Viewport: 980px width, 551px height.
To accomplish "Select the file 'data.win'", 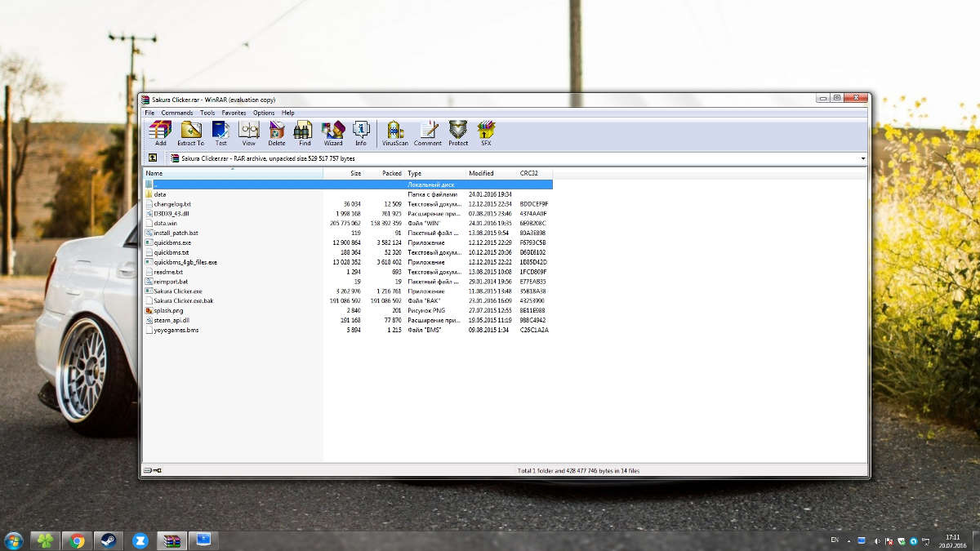I will [166, 223].
